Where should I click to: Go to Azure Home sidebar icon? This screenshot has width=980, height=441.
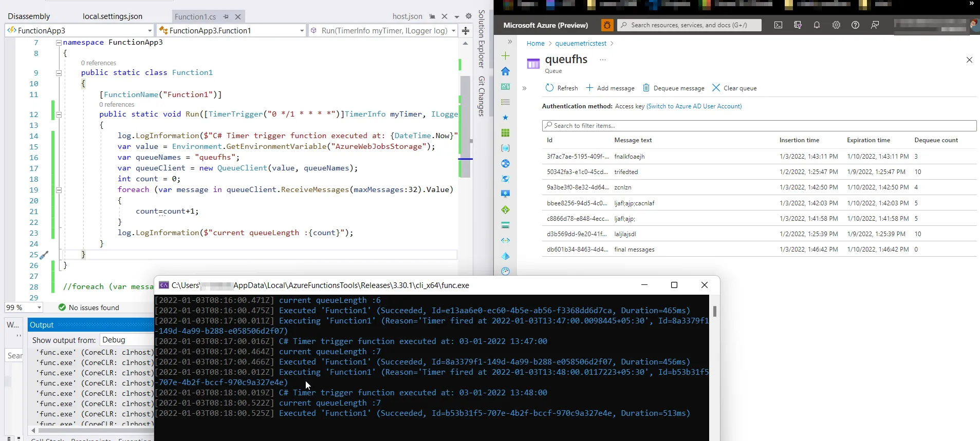(505, 71)
